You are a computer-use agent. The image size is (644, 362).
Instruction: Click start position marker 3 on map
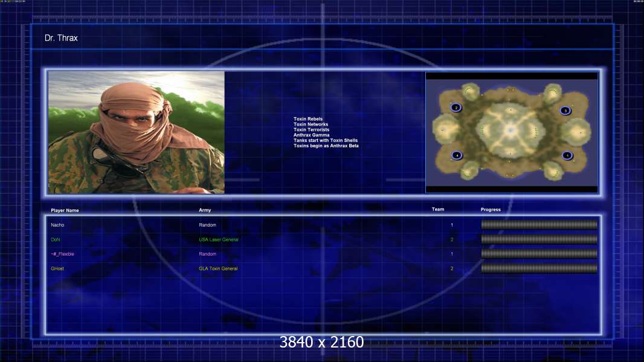(565, 110)
